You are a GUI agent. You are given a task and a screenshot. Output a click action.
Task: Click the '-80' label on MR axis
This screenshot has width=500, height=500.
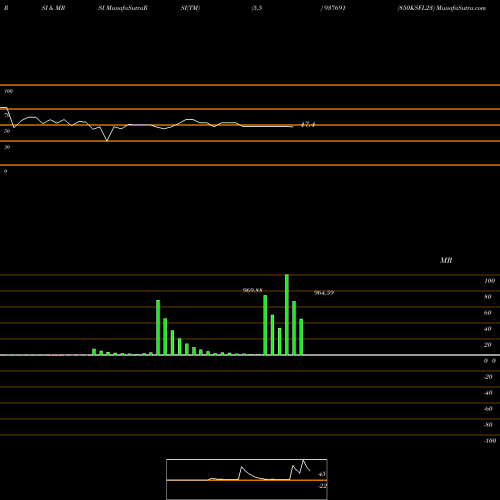click(488, 425)
